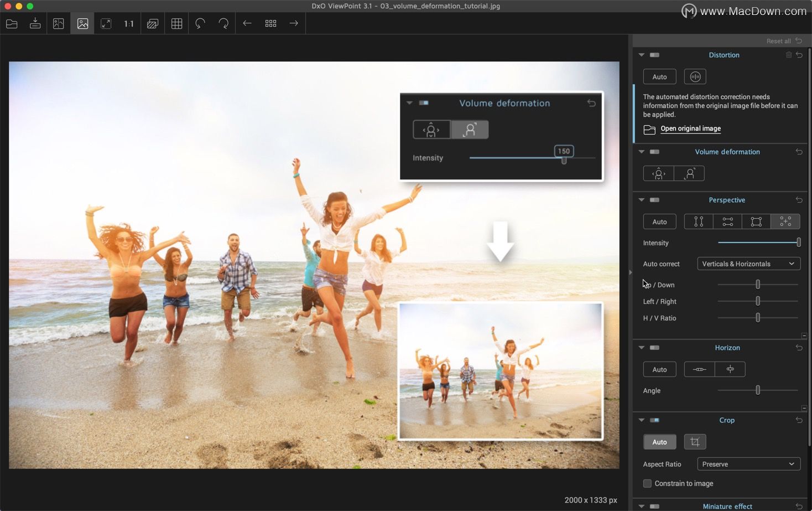Select the horizontal/vertical volume deformation tool
This screenshot has width=812, height=511.
coord(658,173)
